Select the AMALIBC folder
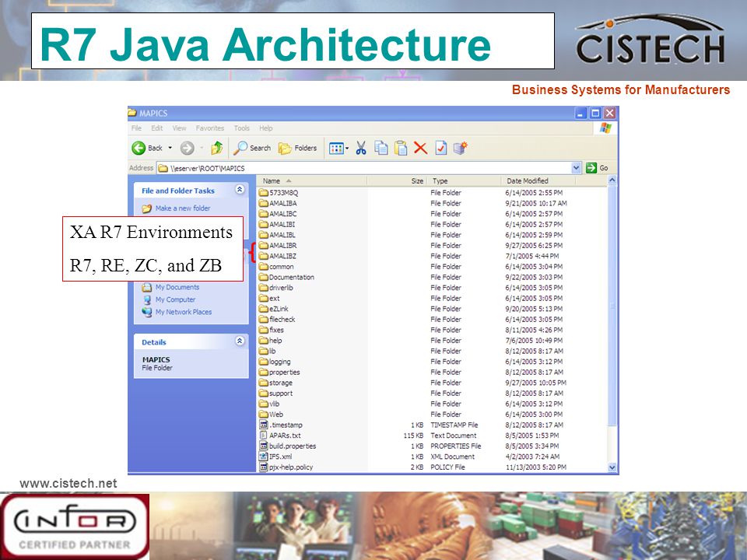 click(x=278, y=214)
